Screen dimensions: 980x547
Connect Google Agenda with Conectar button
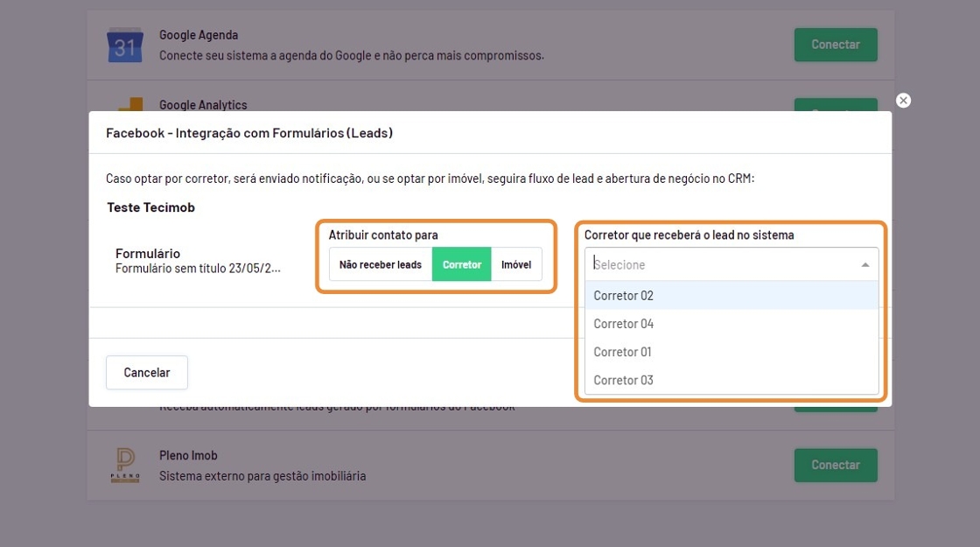(x=835, y=45)
